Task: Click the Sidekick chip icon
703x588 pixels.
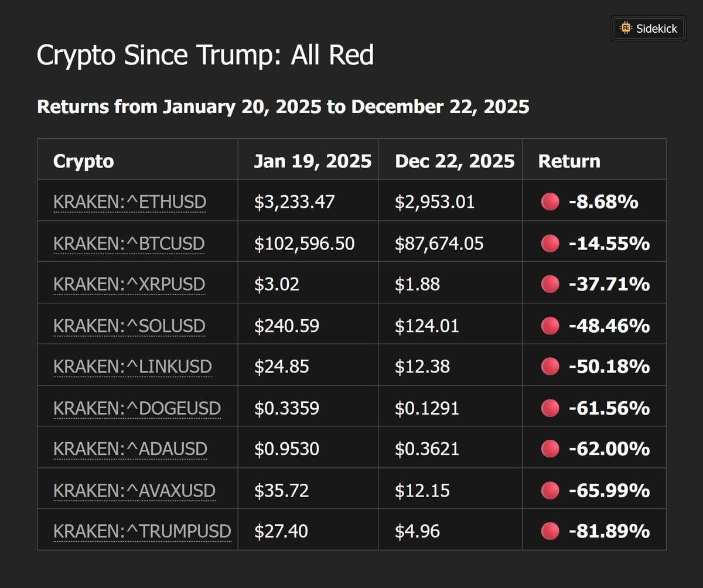Action: pyautogui.click(x=626, y=28)
